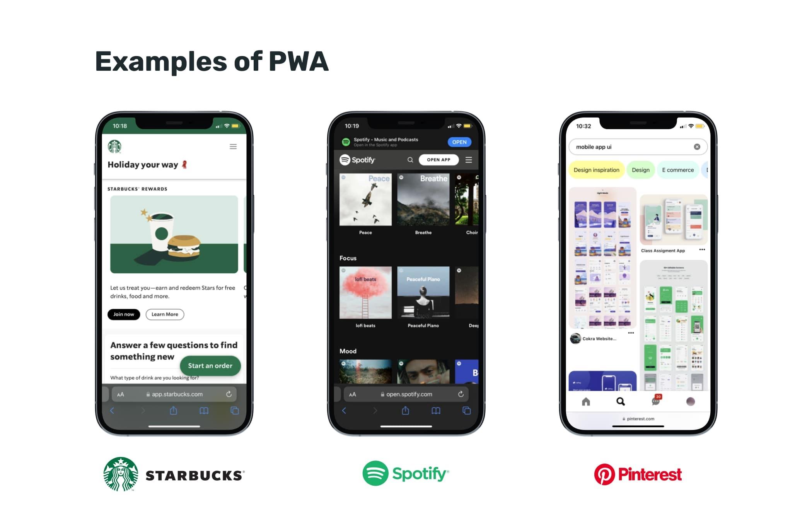This screenshot has width=812, height=522.
Task: Click Join now button on Starbucks
Action: pyautogui.click(x=124, y=314)
